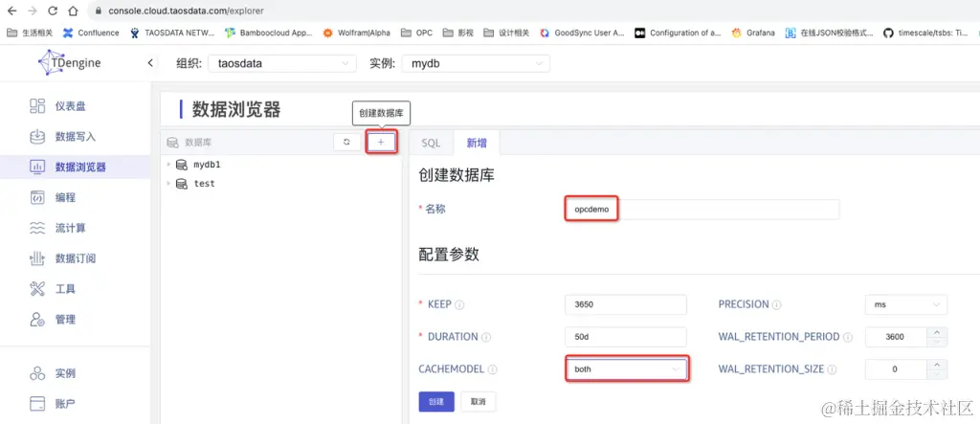The height and width of the screenshot is (424, 980).
Task: Click the 名称 input field
Action: coord(702,210)
